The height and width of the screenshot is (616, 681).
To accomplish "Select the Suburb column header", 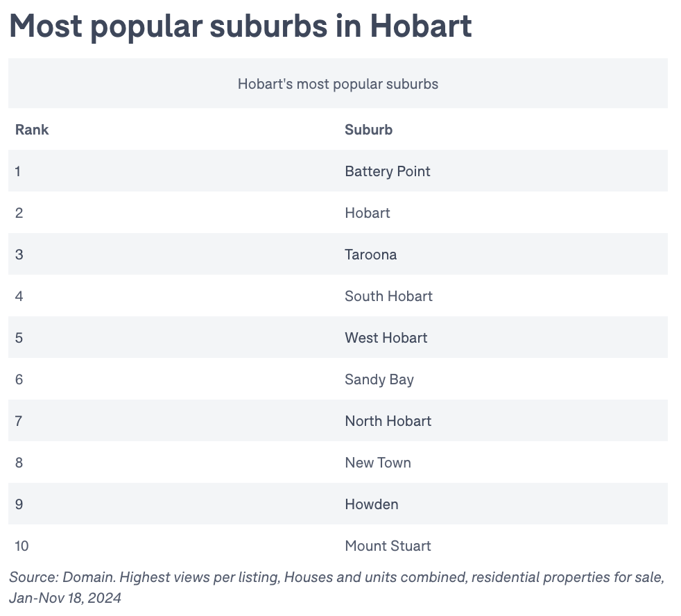I will pyautogui.click(x=368, y=130).
